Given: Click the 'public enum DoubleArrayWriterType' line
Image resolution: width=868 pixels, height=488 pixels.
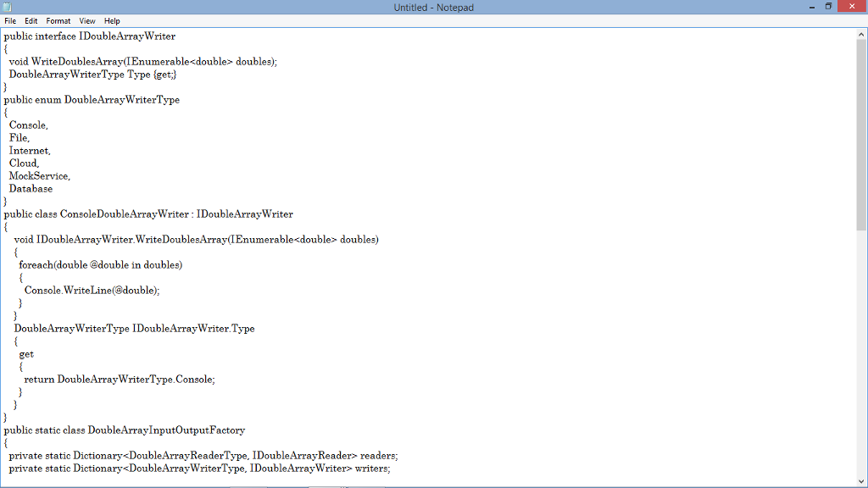Looking at the screenshot, I should [x=92, y=100].
